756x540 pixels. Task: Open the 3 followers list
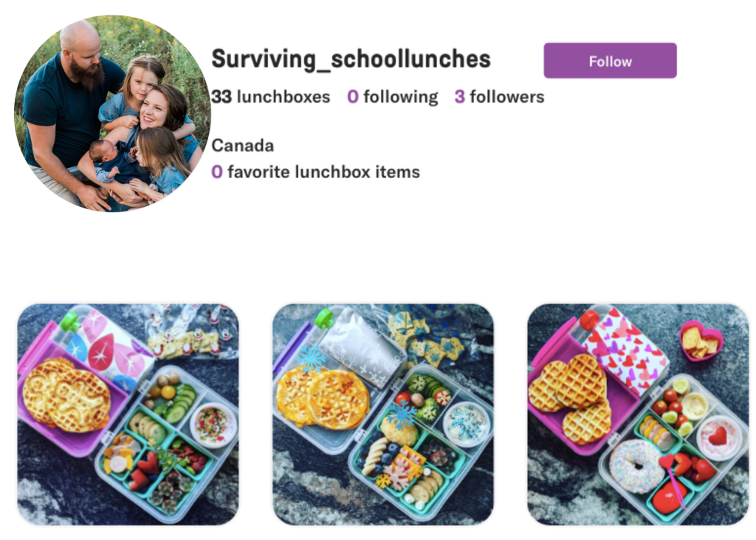tap(499, 97)
